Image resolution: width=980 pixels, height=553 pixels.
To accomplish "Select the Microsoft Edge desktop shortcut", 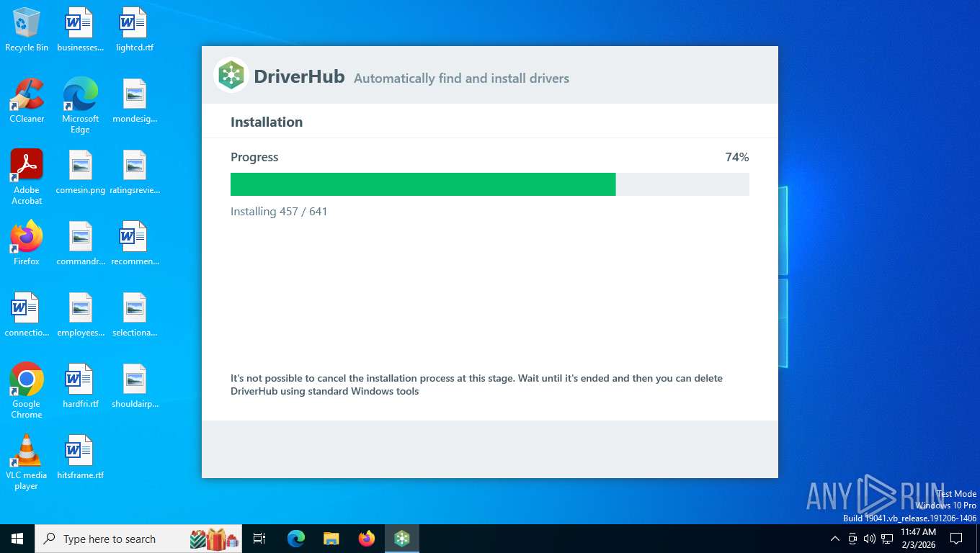I will coord(81,106).
